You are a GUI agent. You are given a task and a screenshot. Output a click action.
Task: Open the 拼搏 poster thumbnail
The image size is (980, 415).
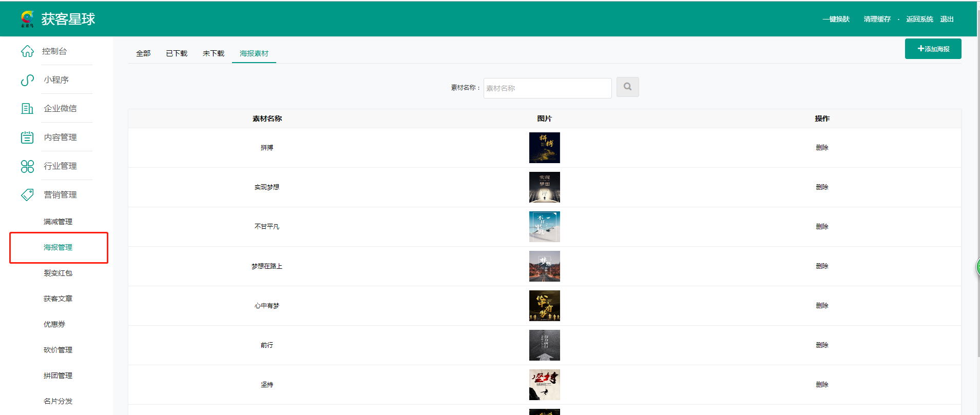coord(545,148)
